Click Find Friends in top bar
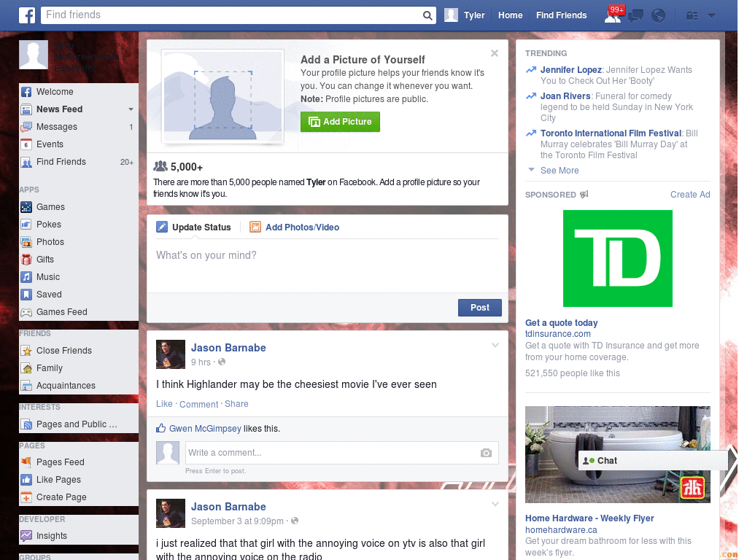 pyautogui.click(x=561, y=15)
